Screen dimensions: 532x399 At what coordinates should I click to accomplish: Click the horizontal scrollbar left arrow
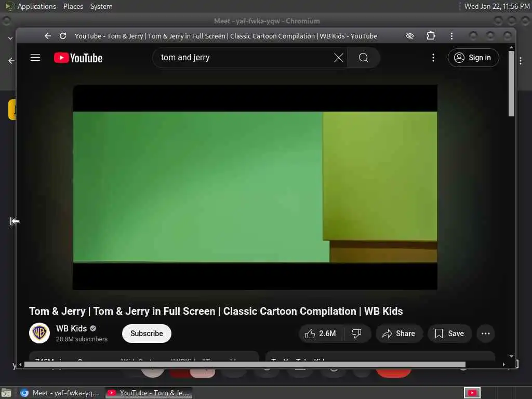pos(20,364)
